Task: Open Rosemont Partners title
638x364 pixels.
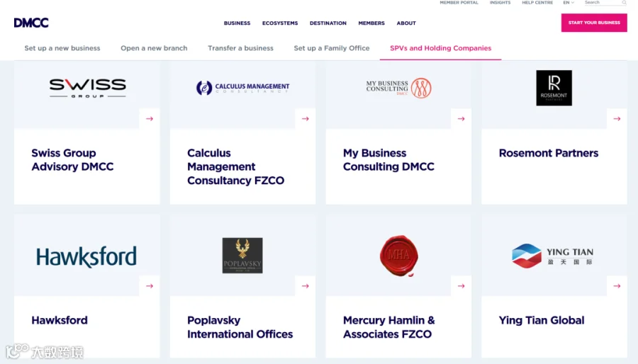Action: pyautogui.click(x=549, y=153)
